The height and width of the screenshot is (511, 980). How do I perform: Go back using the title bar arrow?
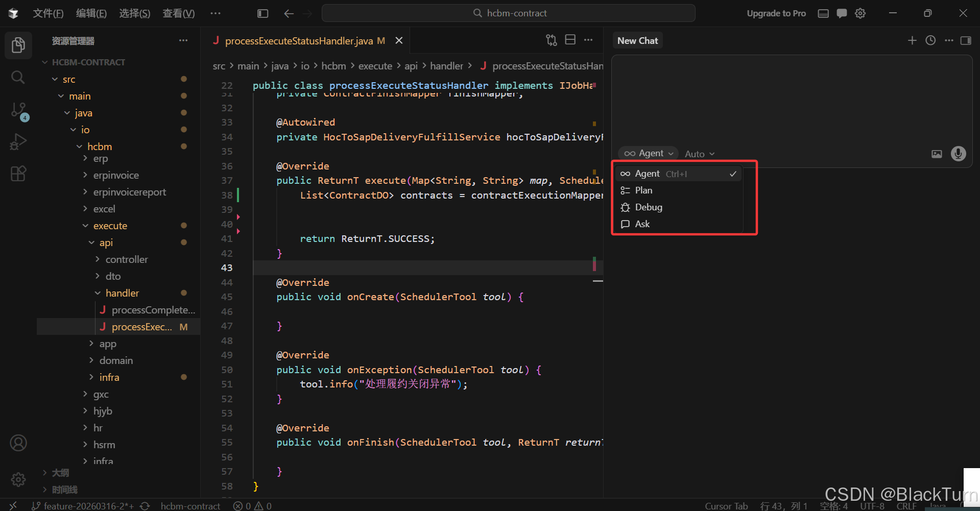tap(289, 13)
